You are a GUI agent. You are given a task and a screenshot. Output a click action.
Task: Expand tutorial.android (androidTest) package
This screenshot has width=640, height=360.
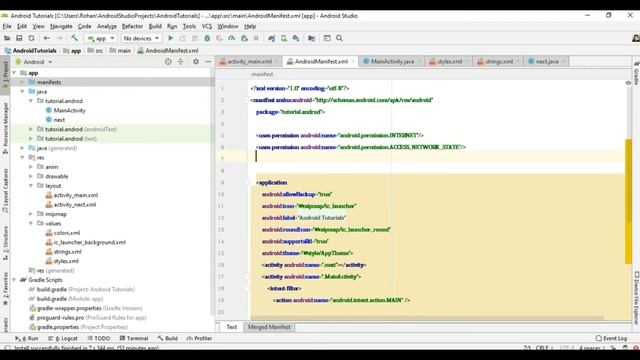pos(31,129)
